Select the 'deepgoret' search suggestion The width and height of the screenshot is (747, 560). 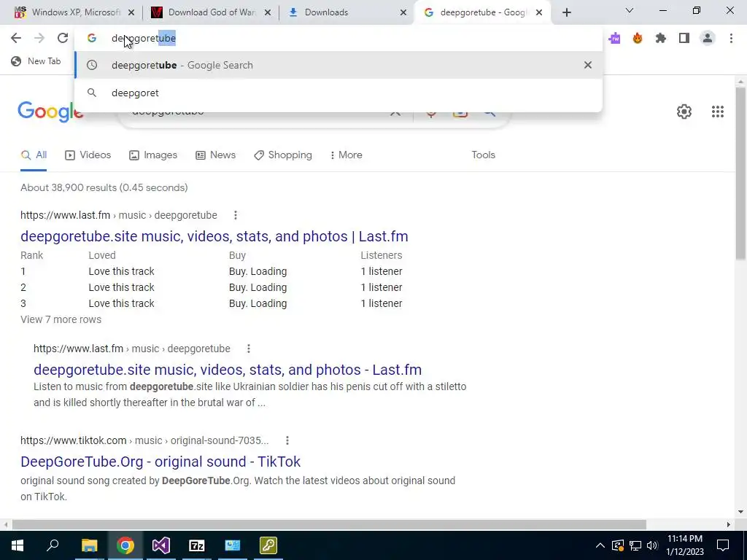[x=338, y=93]
